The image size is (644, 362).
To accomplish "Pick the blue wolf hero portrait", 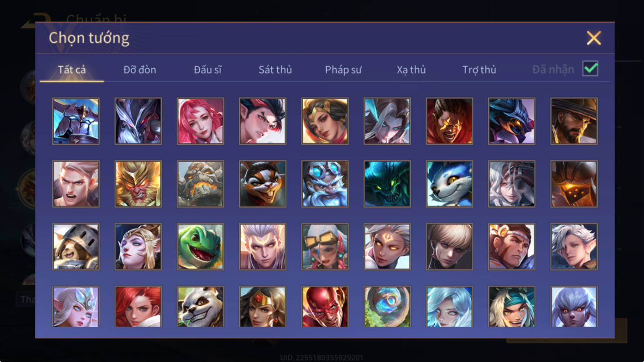I will [x=450, y=184].
